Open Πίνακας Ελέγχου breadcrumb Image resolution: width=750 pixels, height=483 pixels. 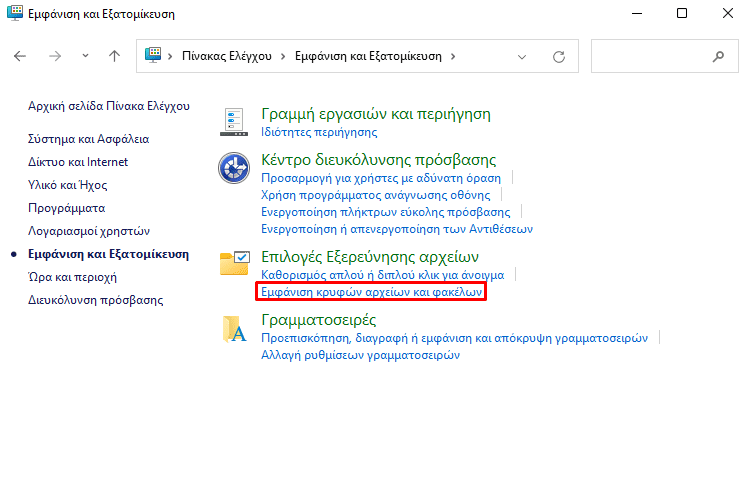(227, 56)
